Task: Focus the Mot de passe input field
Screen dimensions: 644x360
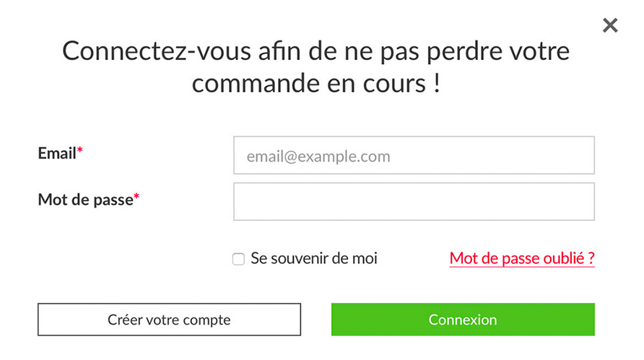Action: [x=414, y=201]
